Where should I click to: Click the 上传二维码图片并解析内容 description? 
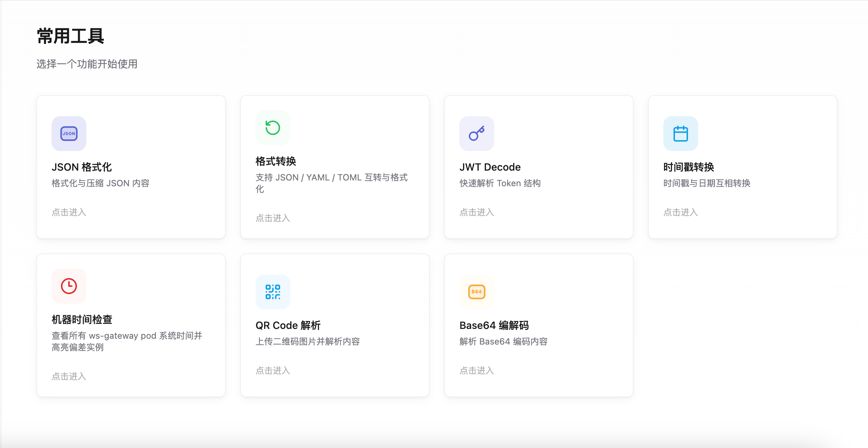tap(308, 342)
